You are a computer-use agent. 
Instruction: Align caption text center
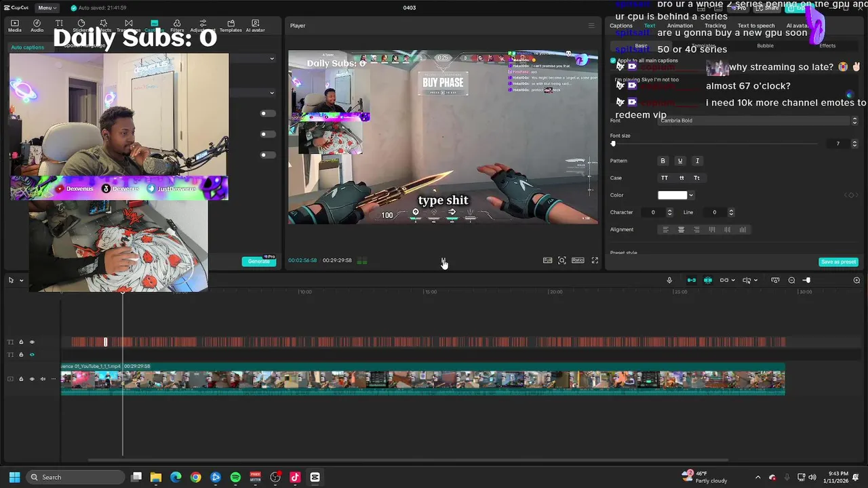point(681,230)
